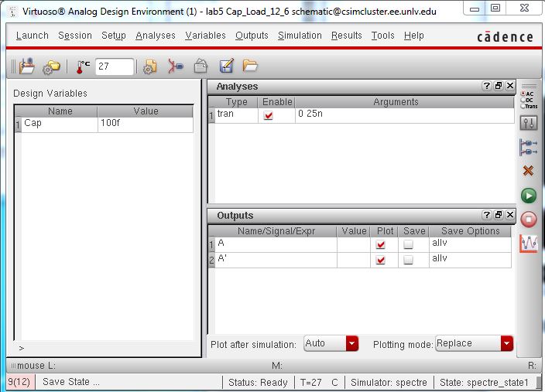Open the Simulation menu
The width and height of the screenshot is (545, 392).
coord(300,36)
